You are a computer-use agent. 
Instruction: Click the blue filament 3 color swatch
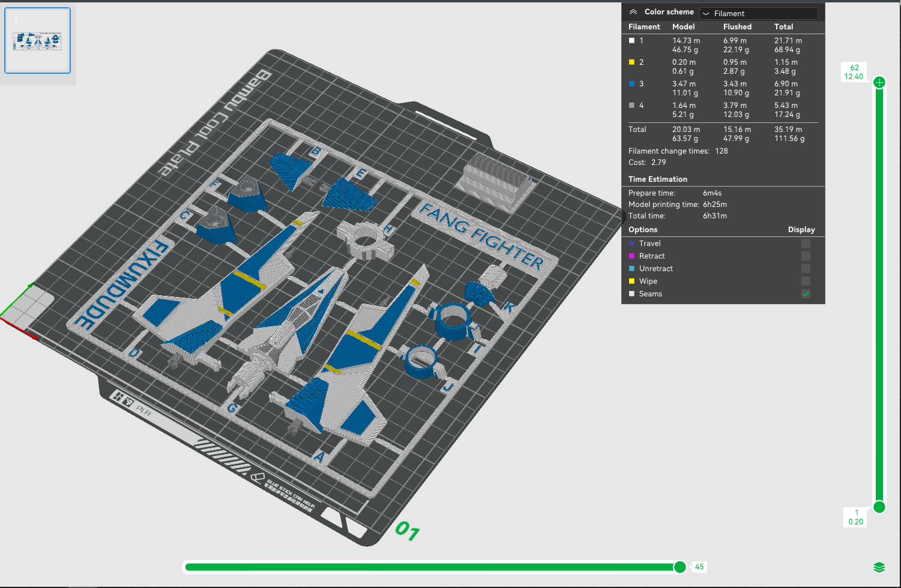pos(631,84)
